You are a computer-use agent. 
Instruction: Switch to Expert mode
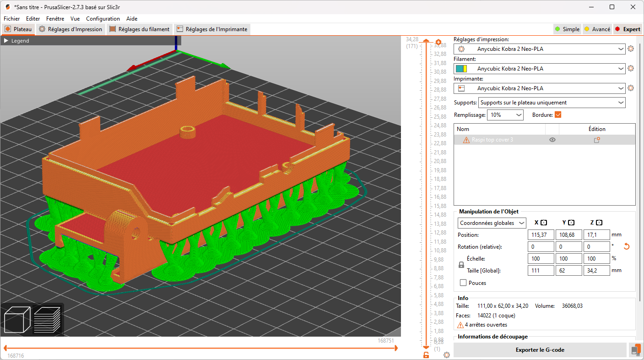[628, 29]
